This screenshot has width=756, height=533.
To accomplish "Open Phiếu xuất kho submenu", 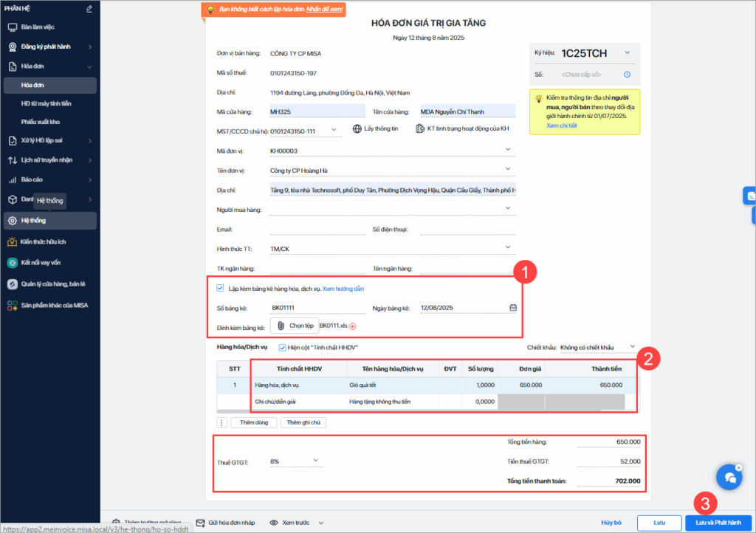I will coord(41,122).
